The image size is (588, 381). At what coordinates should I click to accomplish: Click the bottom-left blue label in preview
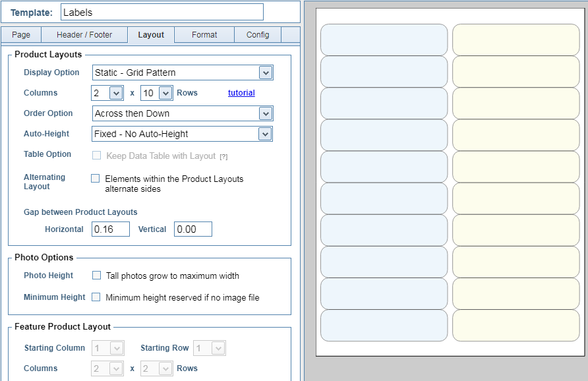coord(384,325)
